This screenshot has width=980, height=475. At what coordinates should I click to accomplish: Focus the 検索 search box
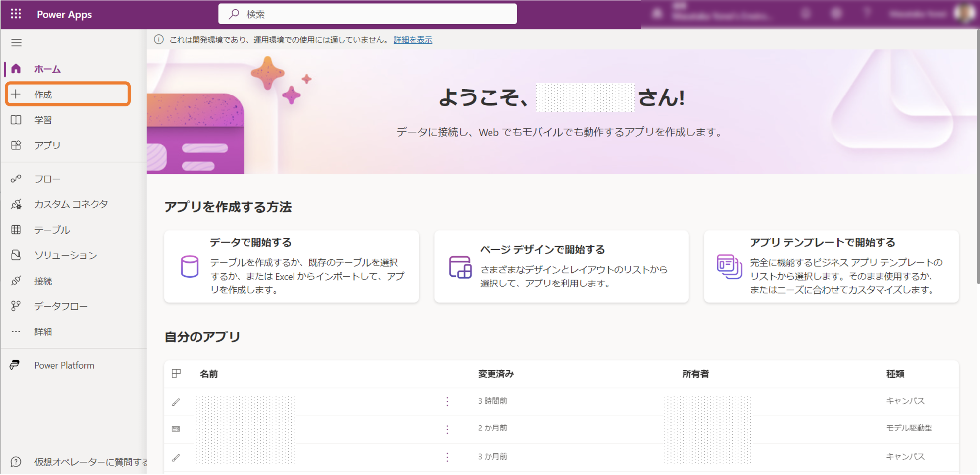[368, 14]
